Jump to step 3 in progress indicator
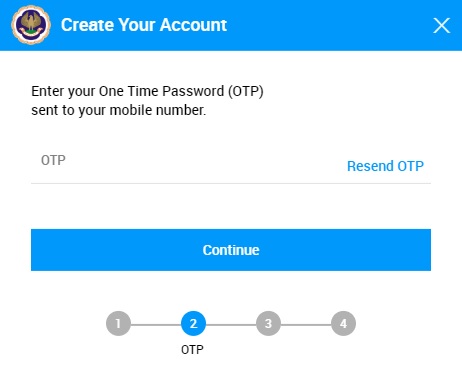This screenshot has height=378, width=462. click(x=268, y=323)
